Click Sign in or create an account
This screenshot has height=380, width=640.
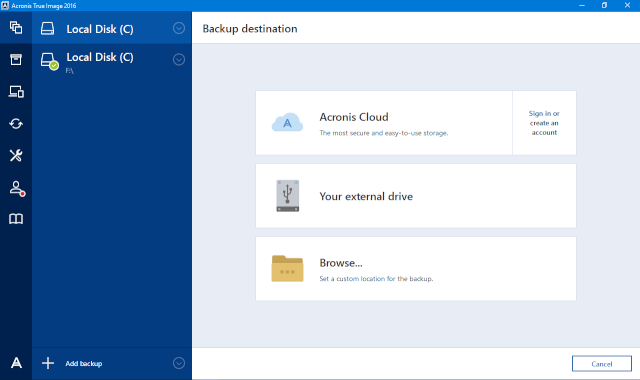(x=544, y=123)
